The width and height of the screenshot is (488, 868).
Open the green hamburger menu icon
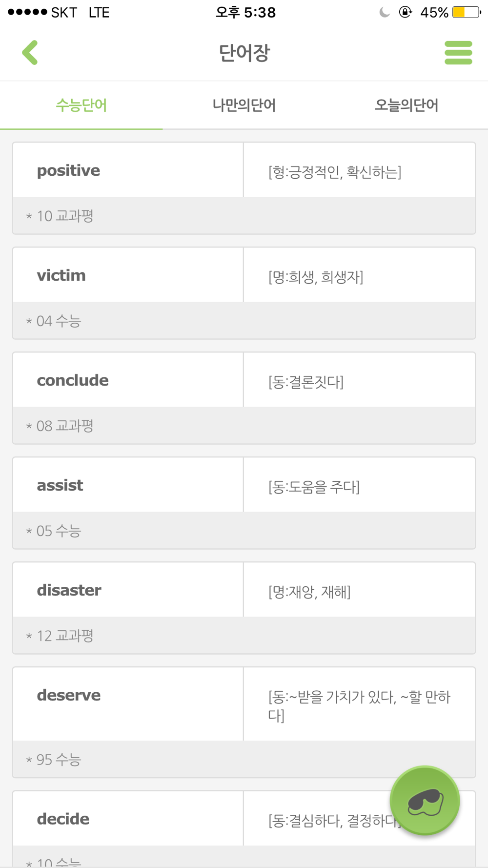coord(458,53)
